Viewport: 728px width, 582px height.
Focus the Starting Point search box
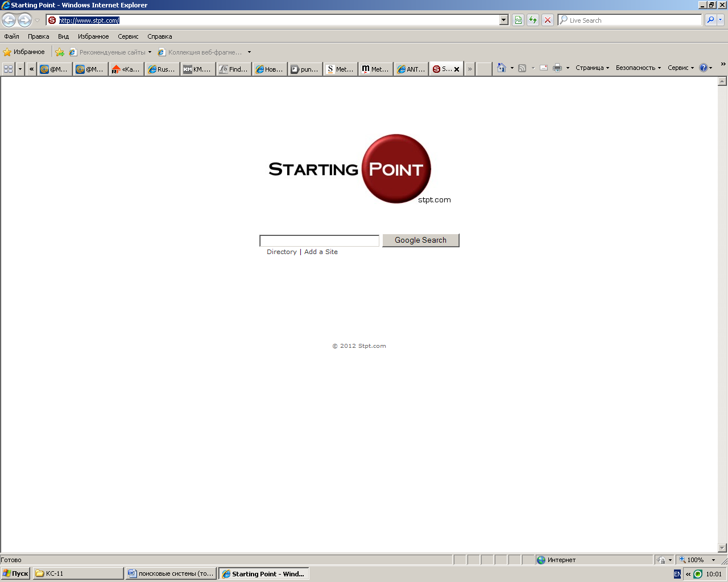[x=319, y=240]
